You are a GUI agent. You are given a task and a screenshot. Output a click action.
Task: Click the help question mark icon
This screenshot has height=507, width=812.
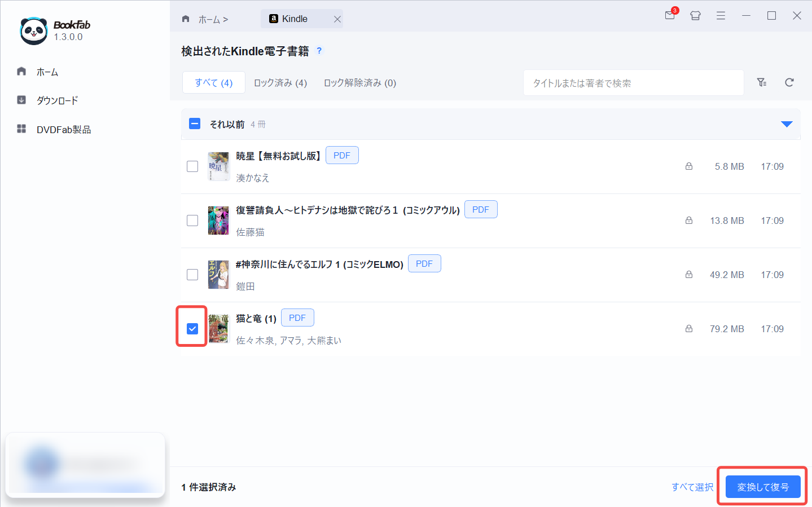(319, 51)
